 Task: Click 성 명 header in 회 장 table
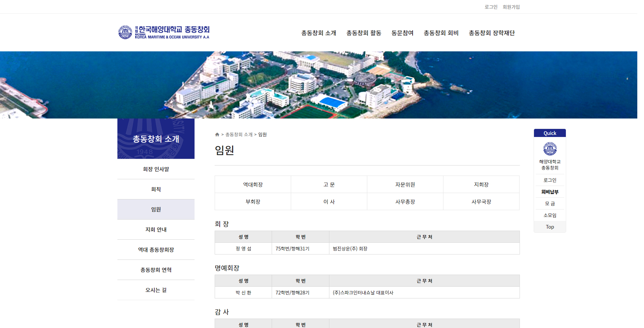coord(244,237)
